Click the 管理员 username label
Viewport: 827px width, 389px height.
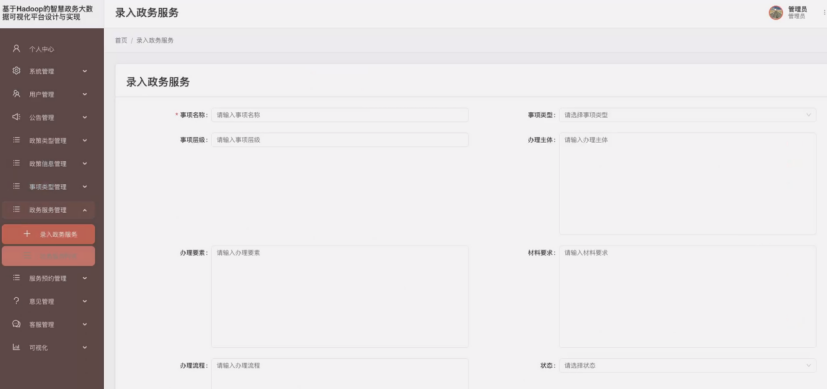(x=797, y=9)
